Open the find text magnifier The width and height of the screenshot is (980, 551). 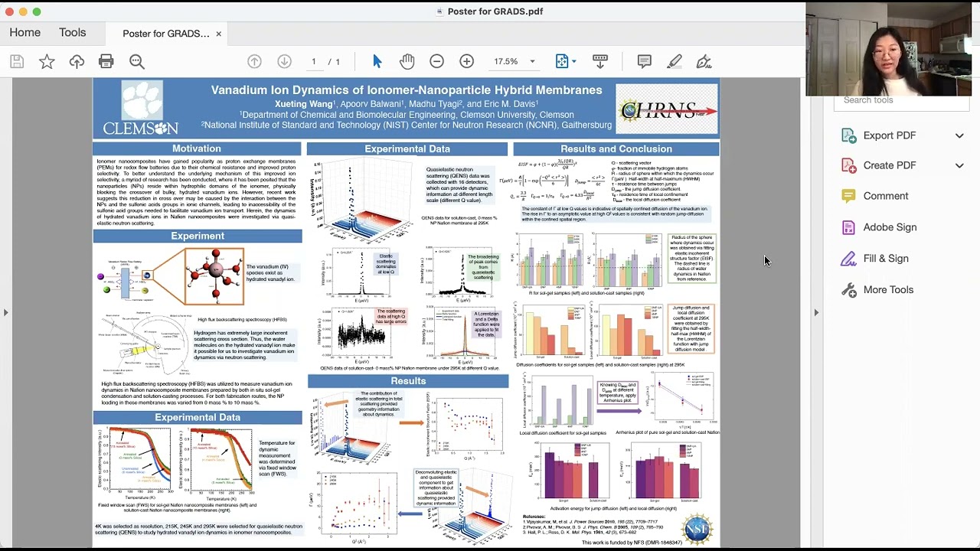point(137,61)
